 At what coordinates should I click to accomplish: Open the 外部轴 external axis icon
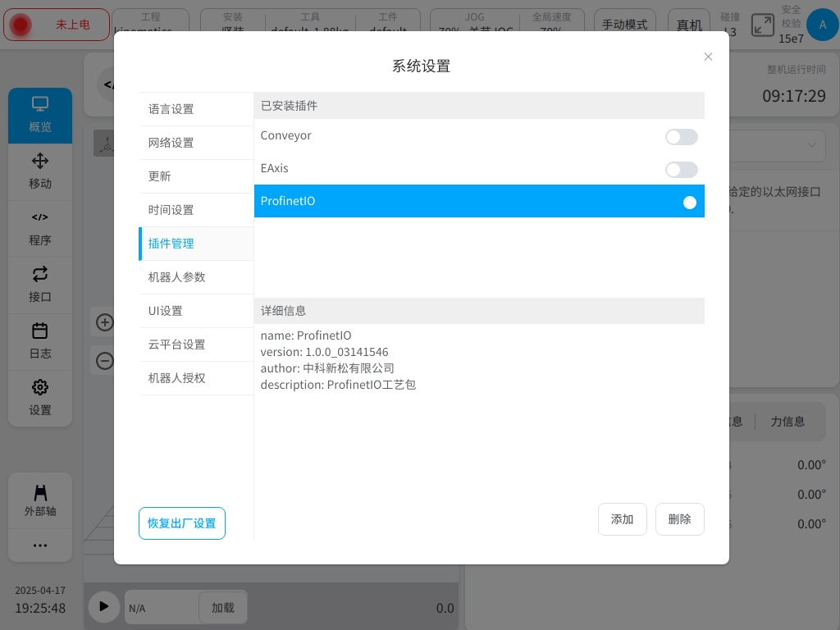[x=40, y=493]
